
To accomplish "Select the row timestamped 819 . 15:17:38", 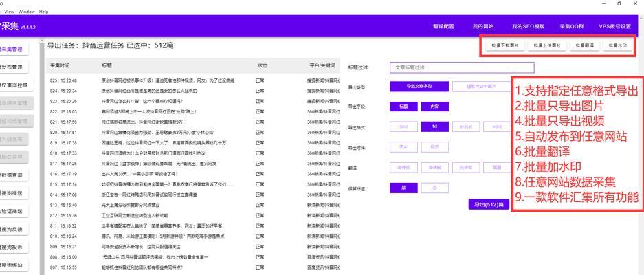I will pyautogui.click(x=193, y=142).
